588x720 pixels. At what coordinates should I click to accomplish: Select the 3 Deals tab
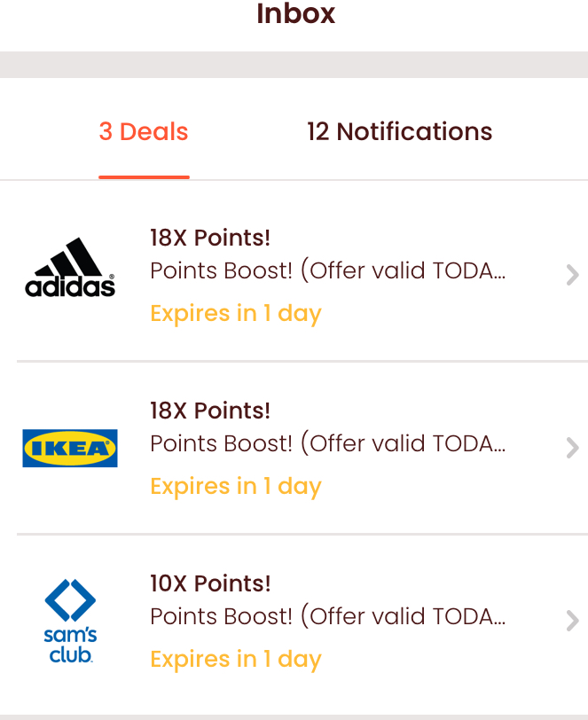click(144, 132)
